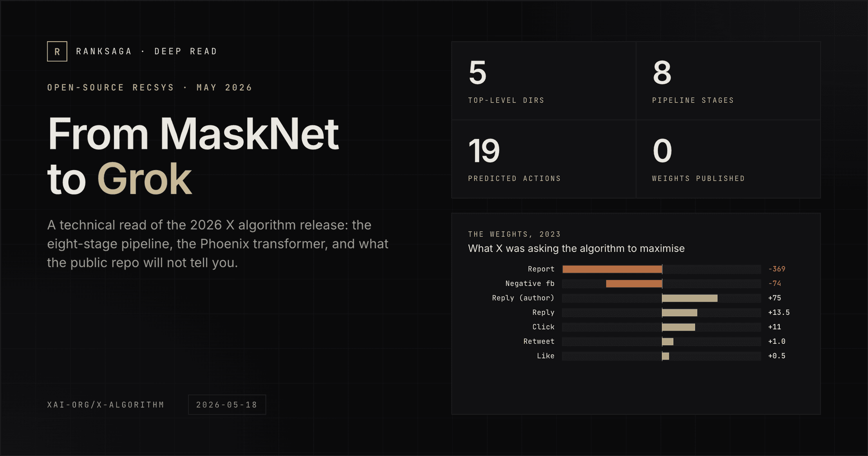Click the 'Report' row label

point(541,269)
